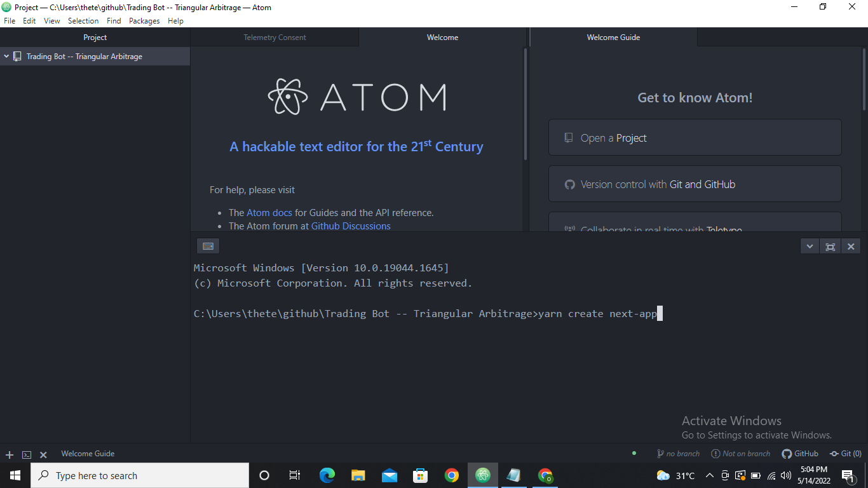Click the terminal command line
The image size is (868, 488).
(428, 313)
